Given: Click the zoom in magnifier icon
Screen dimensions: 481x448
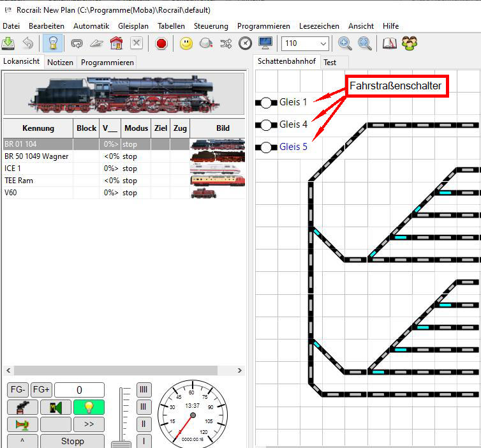Looking at the screenshot, I should click(345, 43).
